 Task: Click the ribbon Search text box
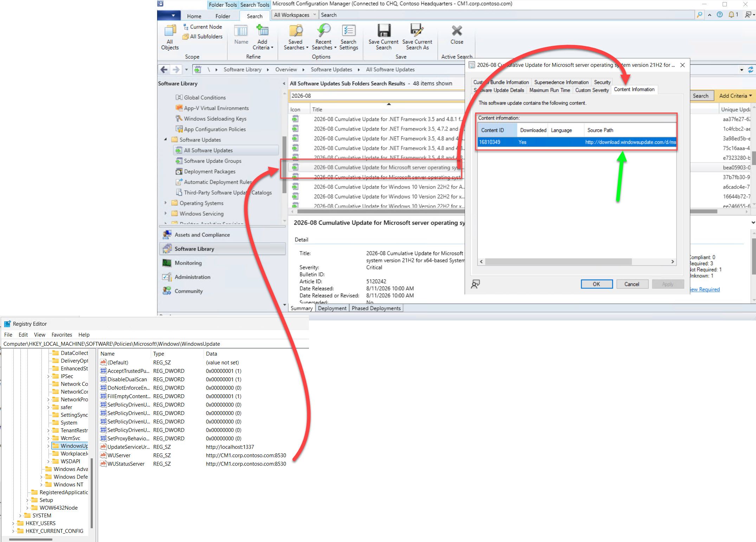506,15
